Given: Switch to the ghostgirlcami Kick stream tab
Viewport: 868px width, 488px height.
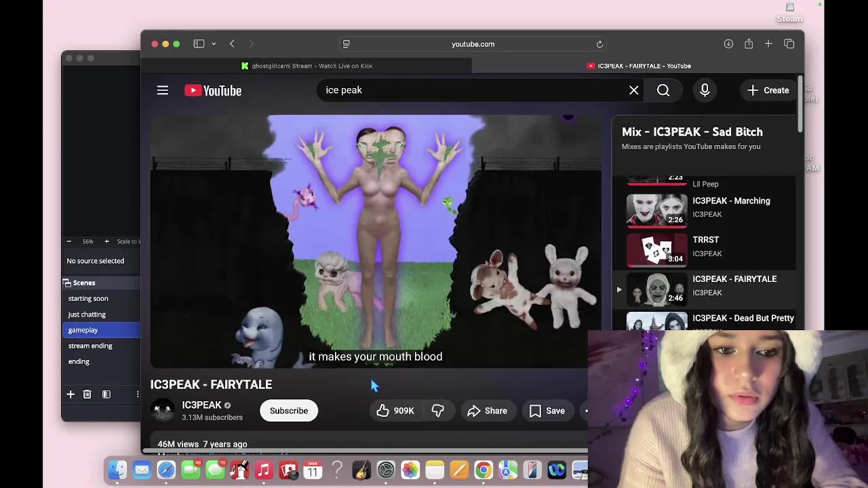Looking at the screenshot, I should [307, 66].
